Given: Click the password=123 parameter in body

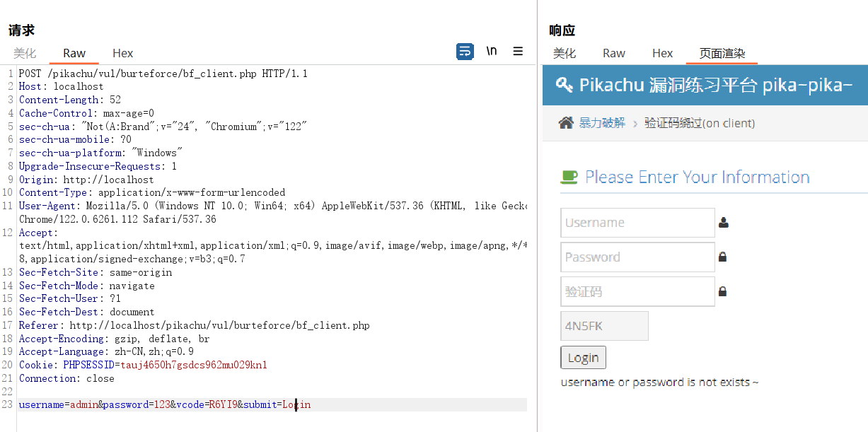Looking at the screenshot, I should (x=137, y=404).
